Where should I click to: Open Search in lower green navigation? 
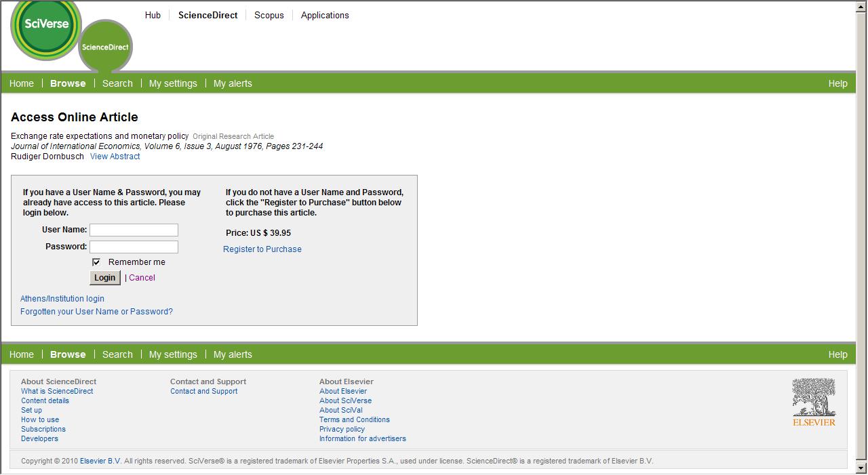[117, 354]
